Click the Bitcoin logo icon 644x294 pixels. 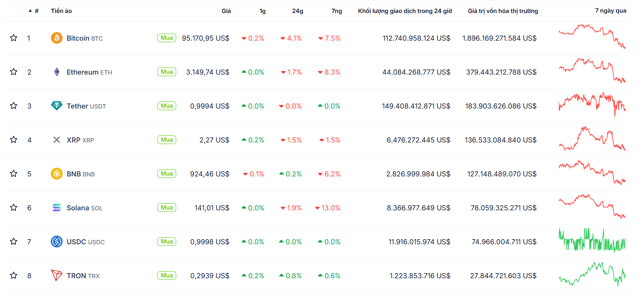click(x=57, y=38)
